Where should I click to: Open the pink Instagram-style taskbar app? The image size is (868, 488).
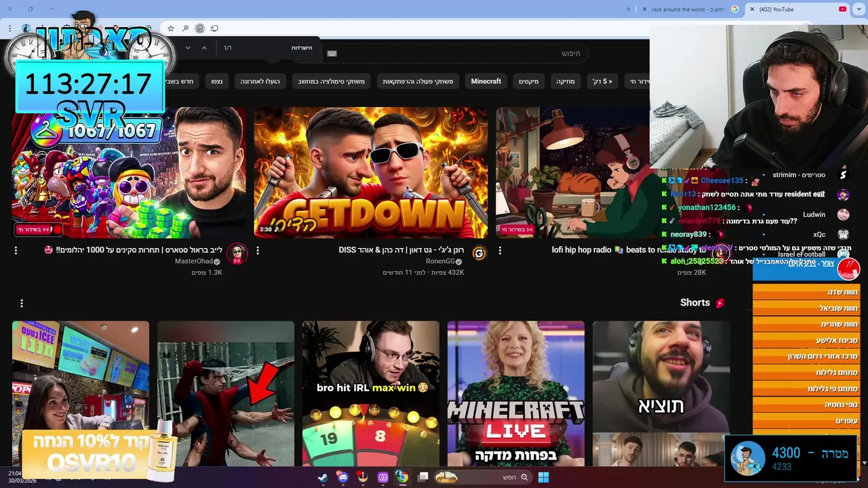click(382, 477)
